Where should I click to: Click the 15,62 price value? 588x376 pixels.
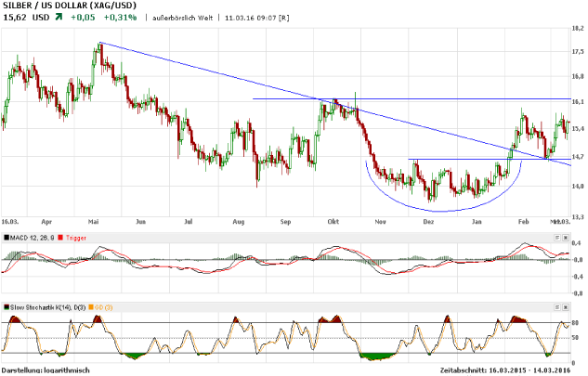click(x=13, y=18)
